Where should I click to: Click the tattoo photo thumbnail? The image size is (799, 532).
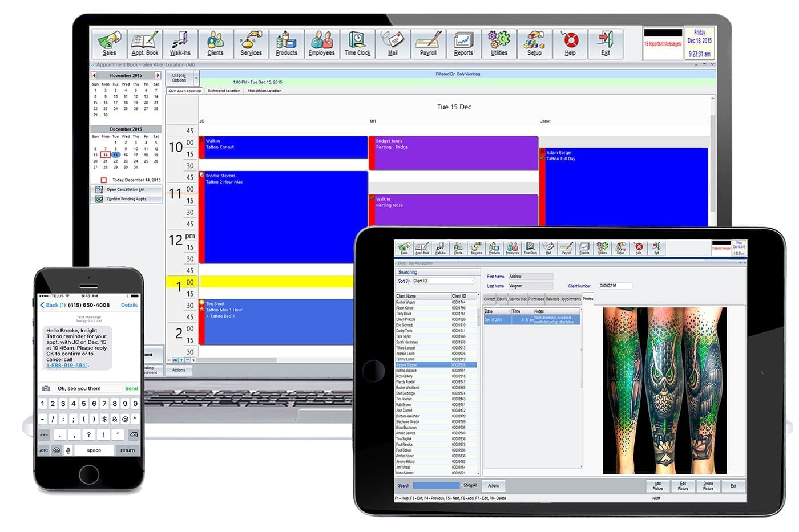pos(665,391)
